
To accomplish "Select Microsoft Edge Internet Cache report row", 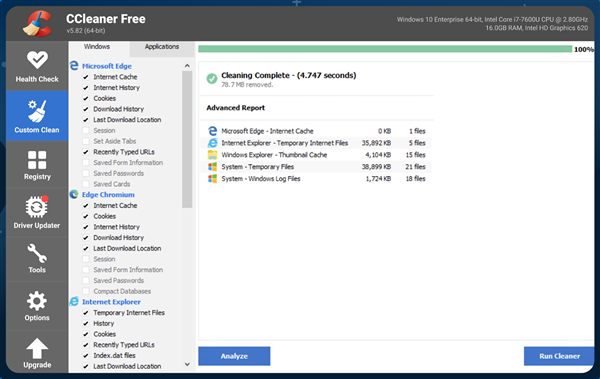I will [317, 131].
